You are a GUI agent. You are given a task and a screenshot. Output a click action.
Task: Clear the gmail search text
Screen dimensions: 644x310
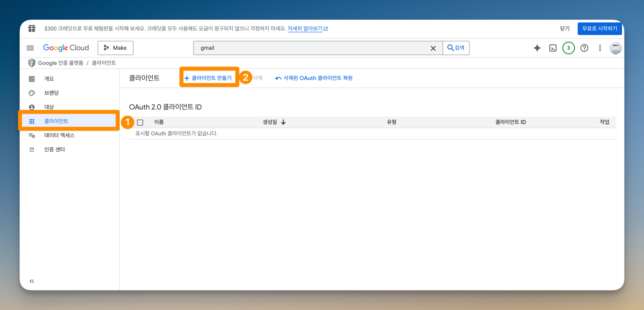coord(433,48)
